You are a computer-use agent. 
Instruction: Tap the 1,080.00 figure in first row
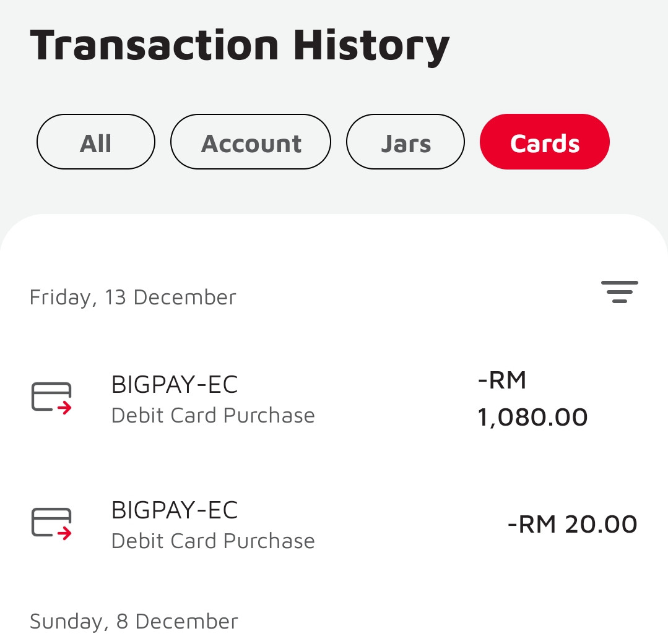(x=532, y=417)
